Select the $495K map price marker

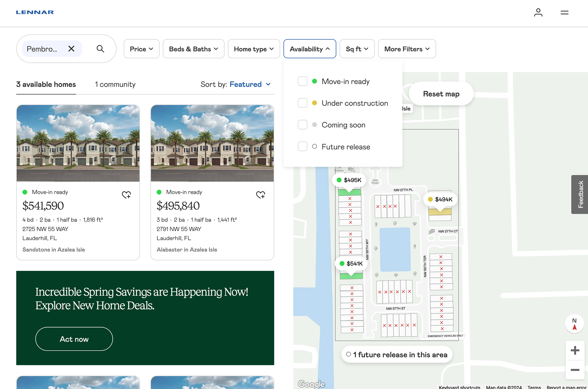[x=349, y=180]
